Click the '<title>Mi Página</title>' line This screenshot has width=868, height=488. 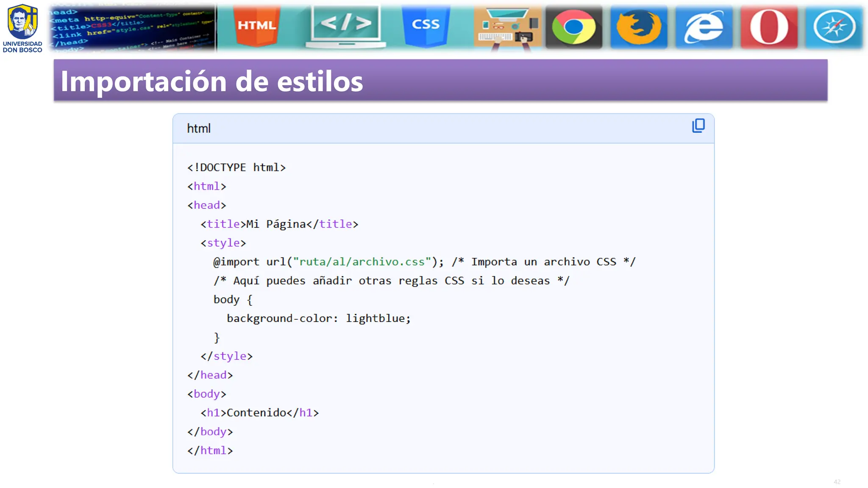(279, 224)
